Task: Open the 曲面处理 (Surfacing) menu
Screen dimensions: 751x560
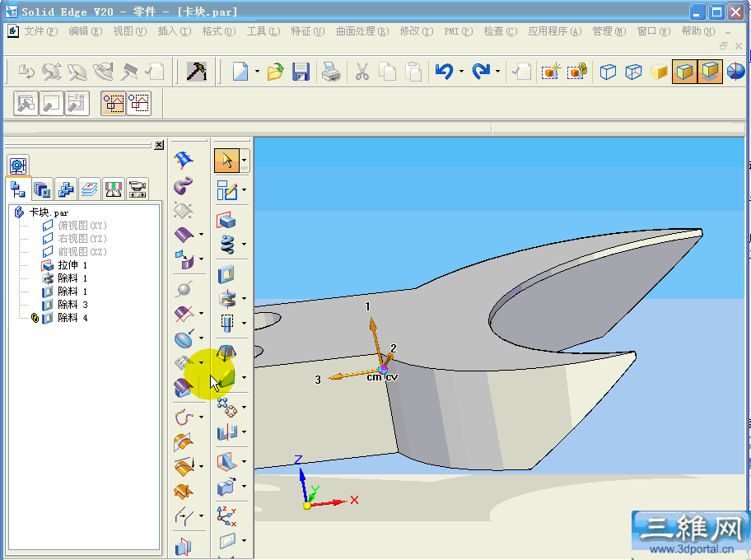Action: [362, 31]
